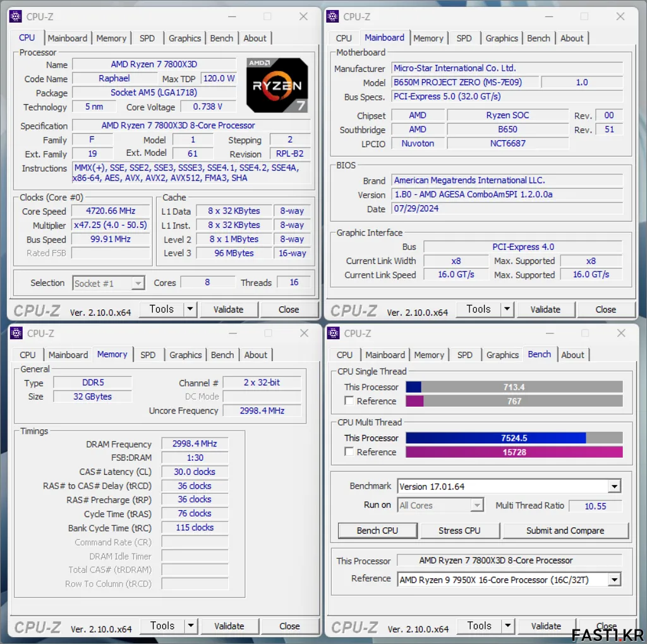This screenshot has height=644, width=647.
Task: Click the BIOS Version 1.B0 AGESA field
Action: pyautogui.click(x=507, y=194)
